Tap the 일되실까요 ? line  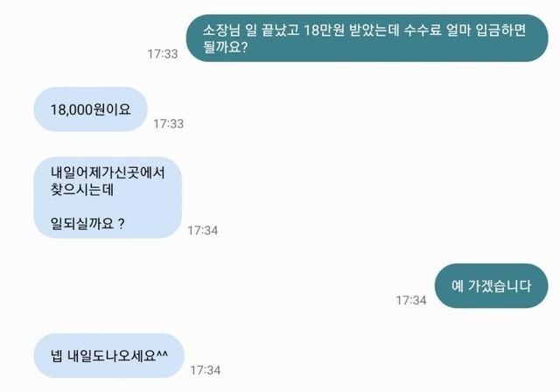(87, 223)
